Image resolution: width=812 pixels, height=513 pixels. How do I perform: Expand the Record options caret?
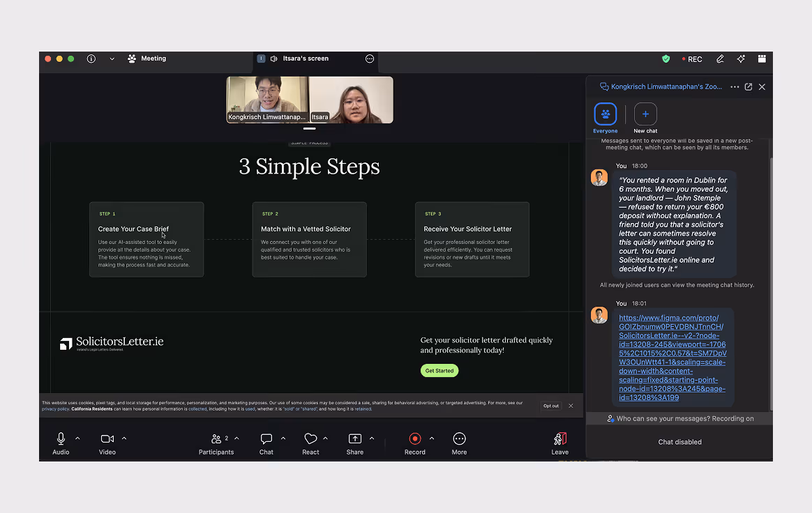(432, 438)
